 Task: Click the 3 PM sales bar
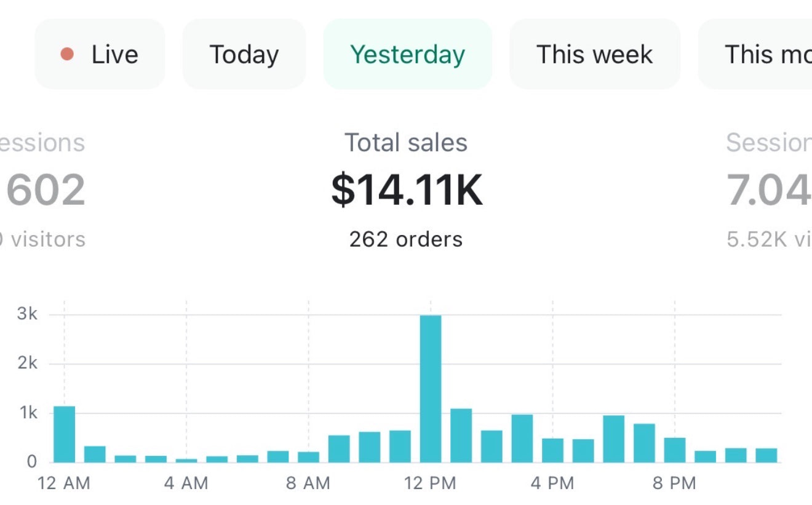tap(522, 438)
